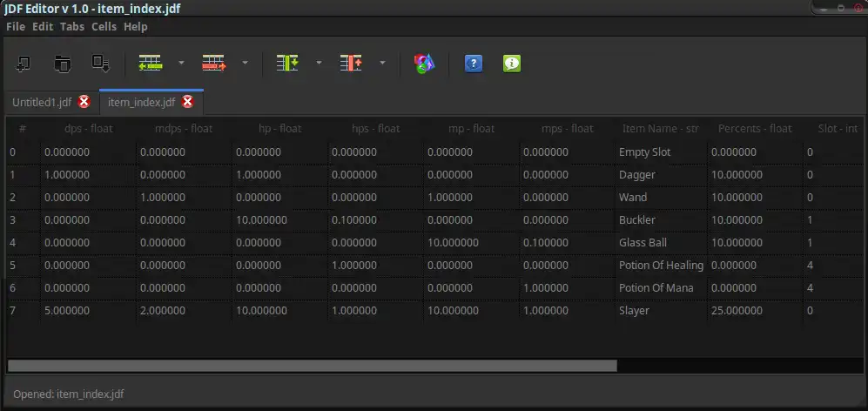Select the 'Wand' cell

pyautogui.click(x=661, y=197)
